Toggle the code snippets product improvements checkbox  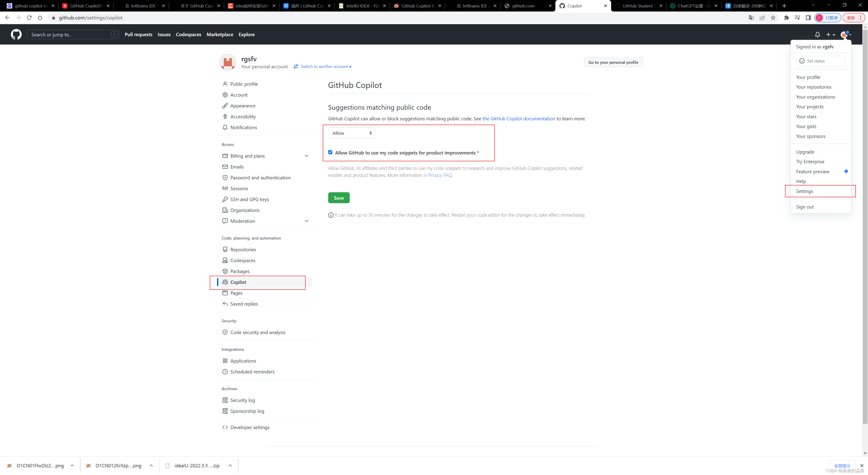pyautogui.click(x=330, y=152)
